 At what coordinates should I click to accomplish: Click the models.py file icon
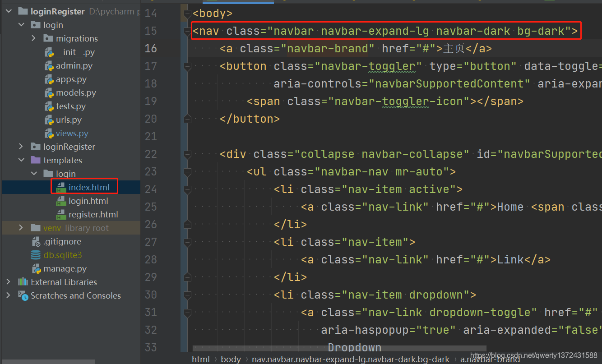[49, 92]
